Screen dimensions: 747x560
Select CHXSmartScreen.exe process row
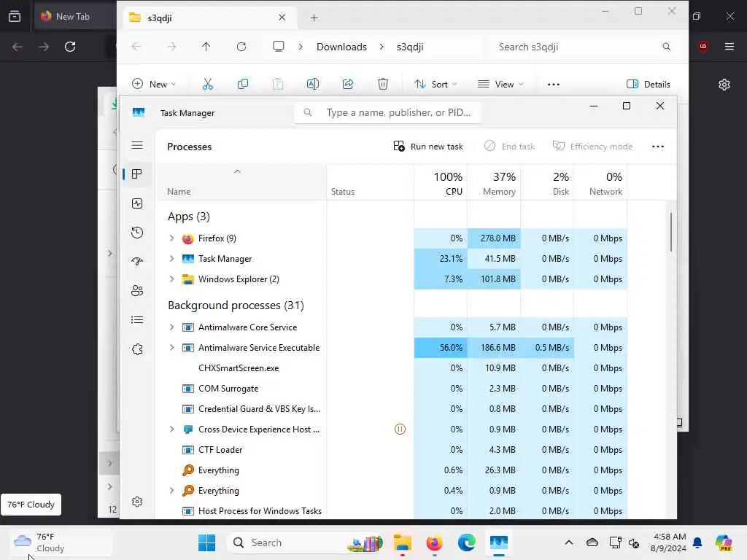(x=392, y=368)
